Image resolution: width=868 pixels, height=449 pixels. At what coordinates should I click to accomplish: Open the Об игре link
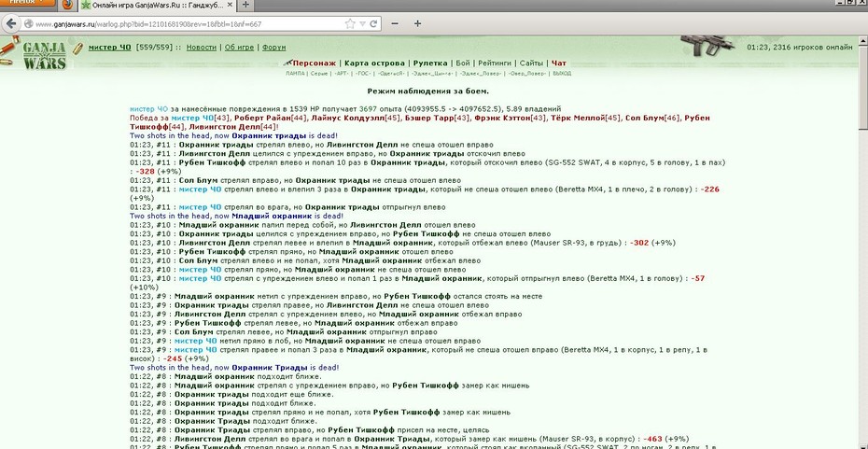coord(239,48)
